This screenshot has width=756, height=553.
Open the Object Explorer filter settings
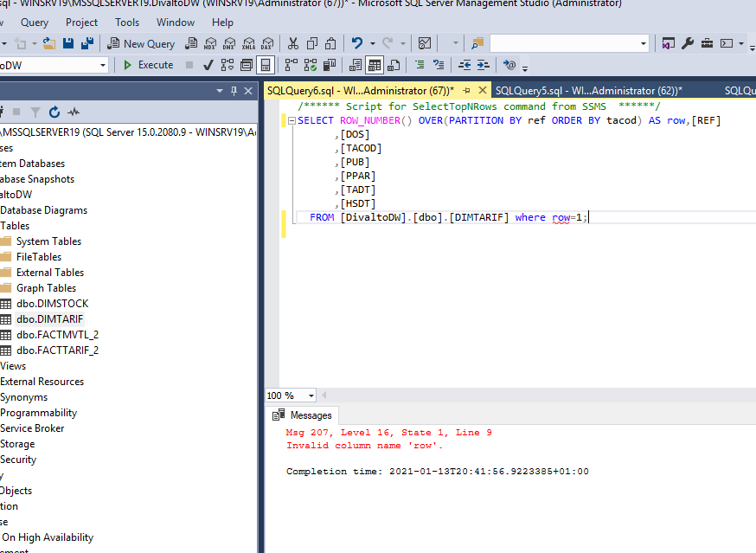pyautogui.click(x=35, y=113)
